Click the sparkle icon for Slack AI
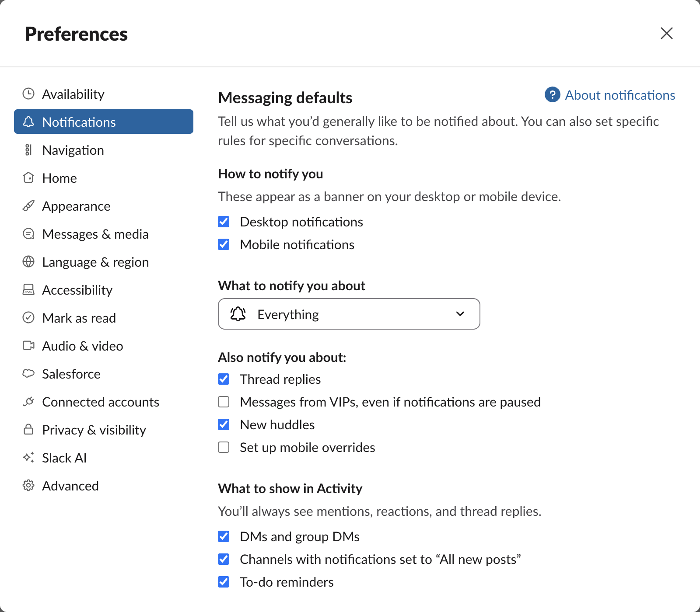700x612 pixels. [28, 457]
